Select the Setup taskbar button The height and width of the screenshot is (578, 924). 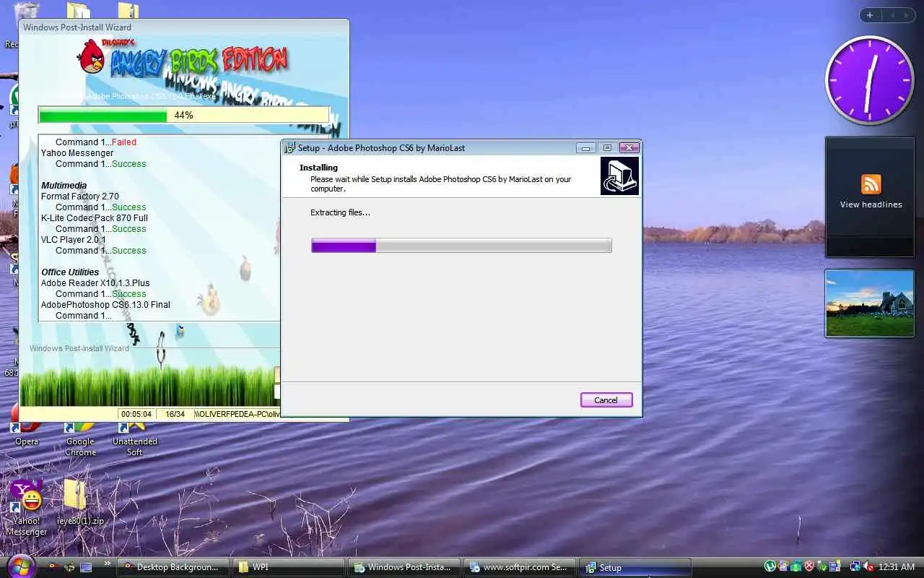click(x=636, y=567)
